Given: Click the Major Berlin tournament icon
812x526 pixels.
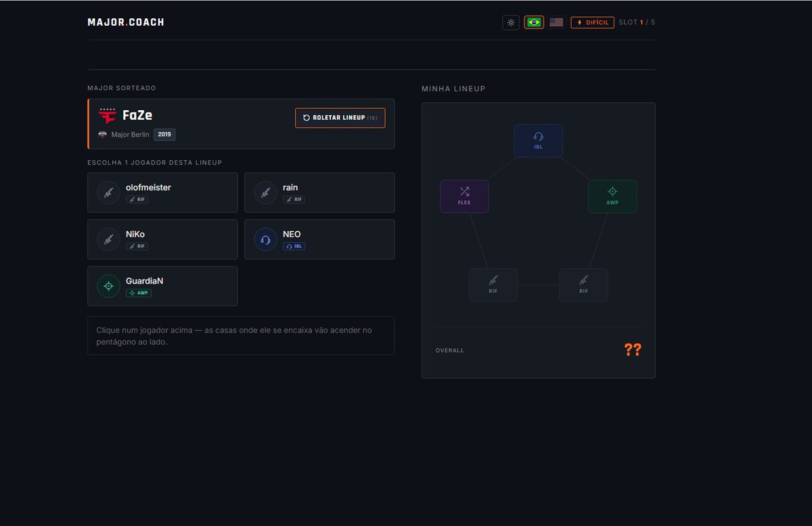Looking at the screenshot, I should click(103, 135).
